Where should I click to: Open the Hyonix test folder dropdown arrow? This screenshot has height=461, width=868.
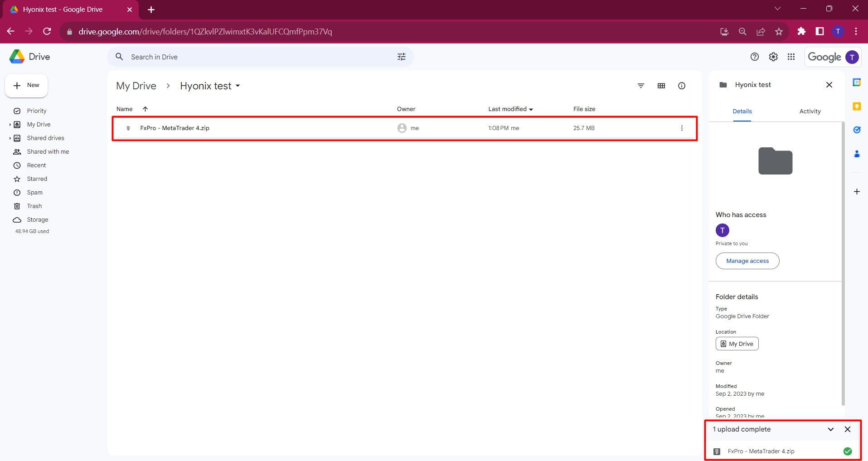[x=238, y=86]
